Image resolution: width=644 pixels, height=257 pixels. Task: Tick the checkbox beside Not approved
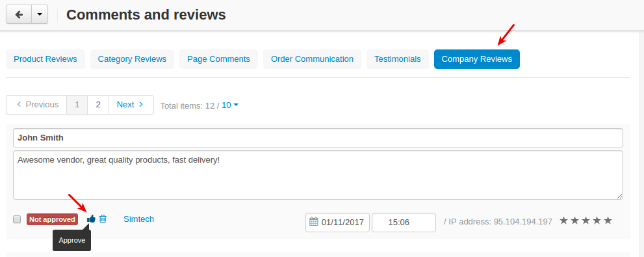point(17,219)
